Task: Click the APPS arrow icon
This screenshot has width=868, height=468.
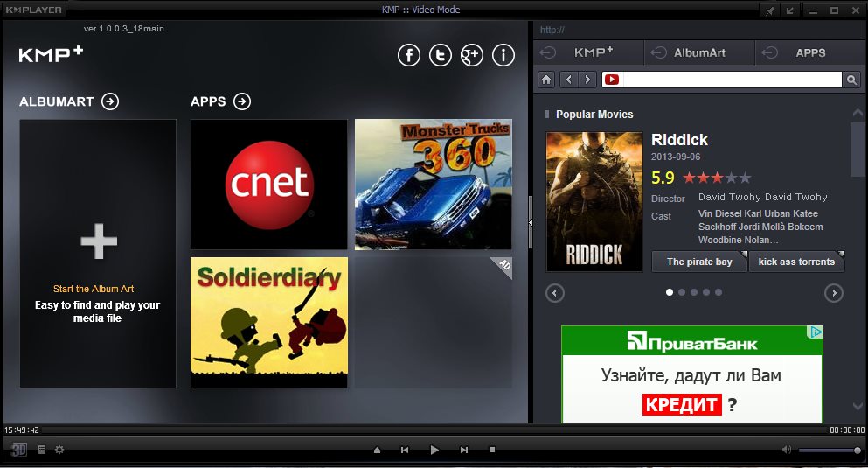Action: point(242,101)
